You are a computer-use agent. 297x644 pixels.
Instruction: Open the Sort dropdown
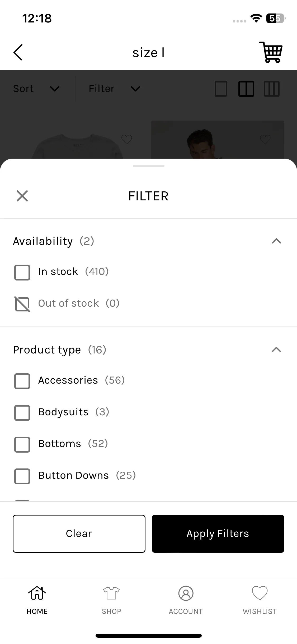point(36,89)
